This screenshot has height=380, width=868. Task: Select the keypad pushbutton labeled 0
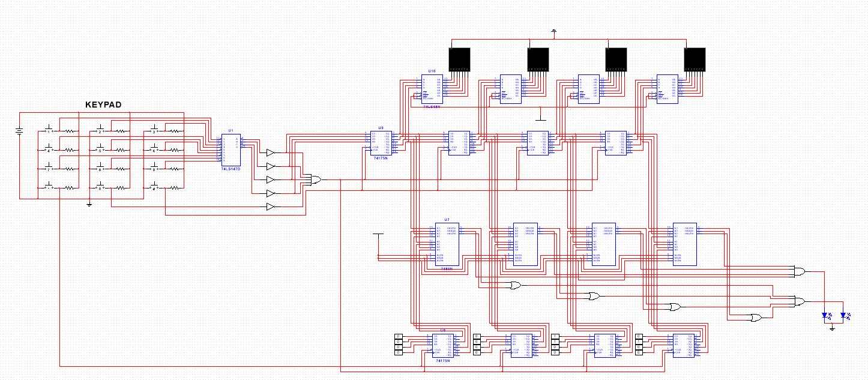100,186
